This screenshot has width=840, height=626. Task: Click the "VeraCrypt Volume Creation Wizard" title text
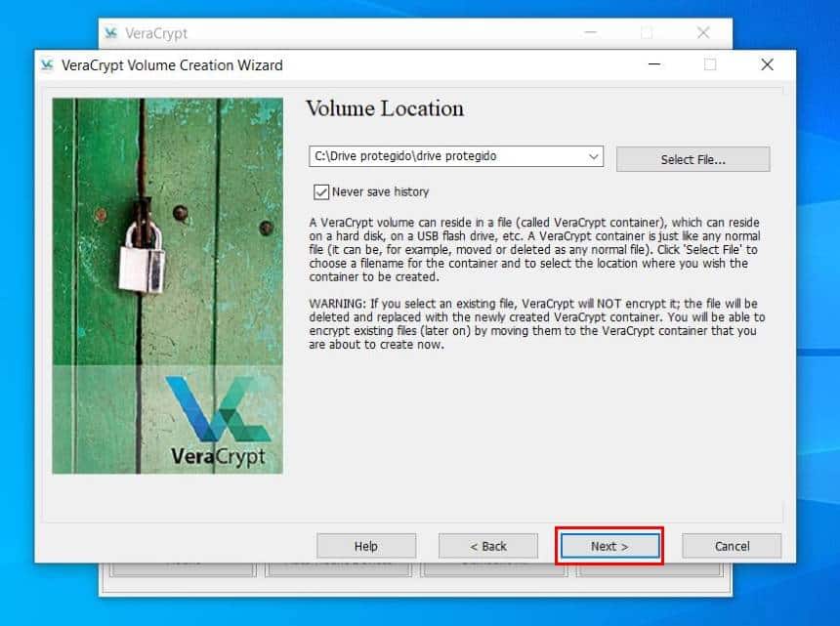coord(172,65)
